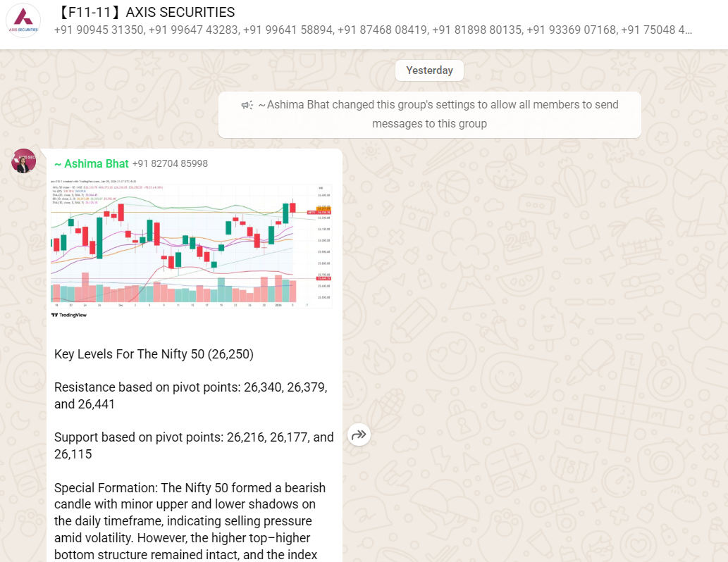Open Ashima Bhat's profile picture

click(x=24, y=161)
